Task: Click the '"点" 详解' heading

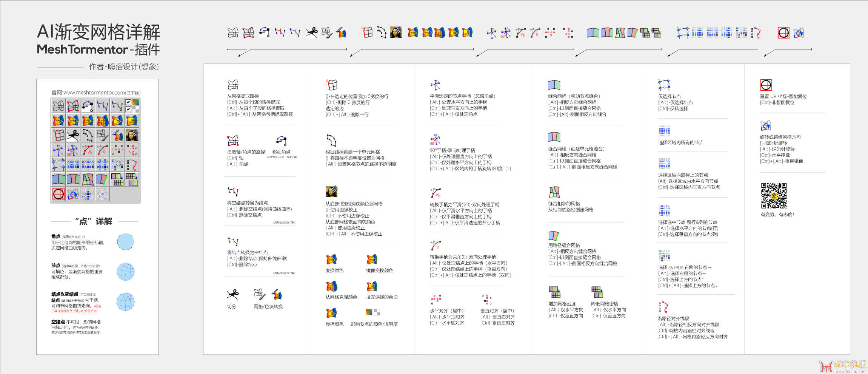Action: point(94,221)
